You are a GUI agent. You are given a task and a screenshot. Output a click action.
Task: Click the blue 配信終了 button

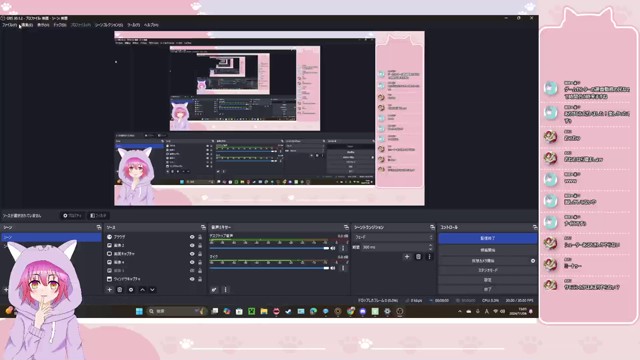[x=488, y=238]
